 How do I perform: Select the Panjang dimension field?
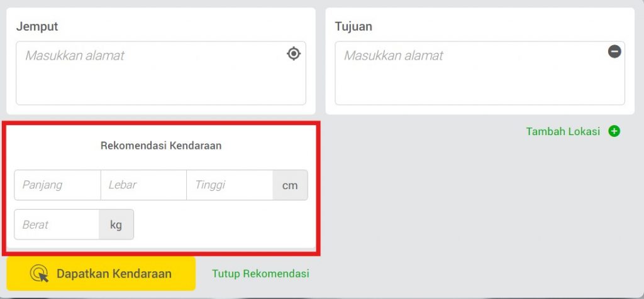[x=57, y=185]
